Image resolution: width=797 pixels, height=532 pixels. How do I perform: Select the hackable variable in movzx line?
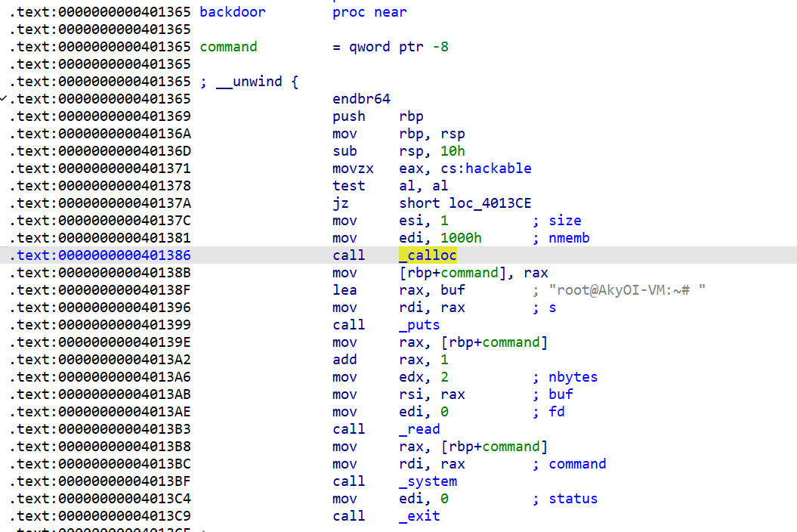click(x=498, y=169)
